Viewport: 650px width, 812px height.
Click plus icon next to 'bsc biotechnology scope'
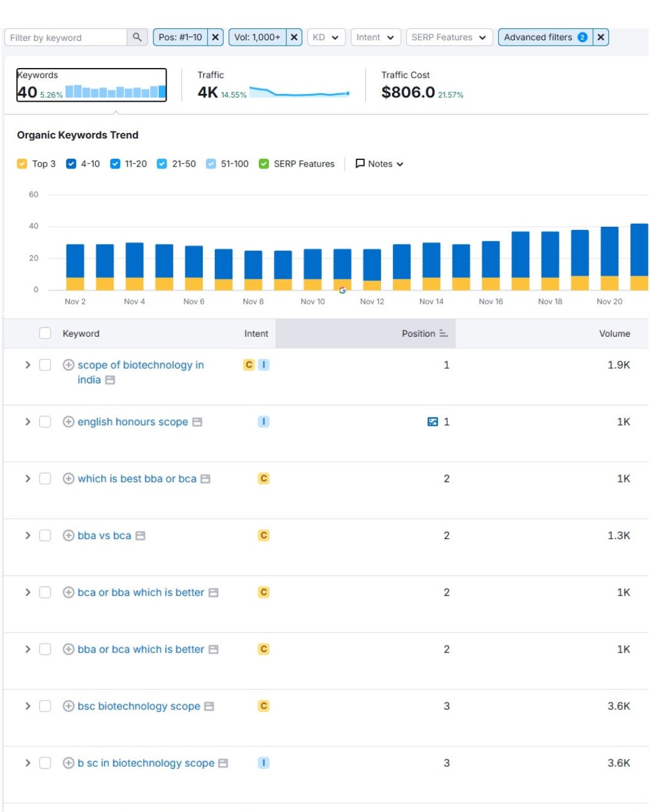pyautogui.click(x=69, y=706)
